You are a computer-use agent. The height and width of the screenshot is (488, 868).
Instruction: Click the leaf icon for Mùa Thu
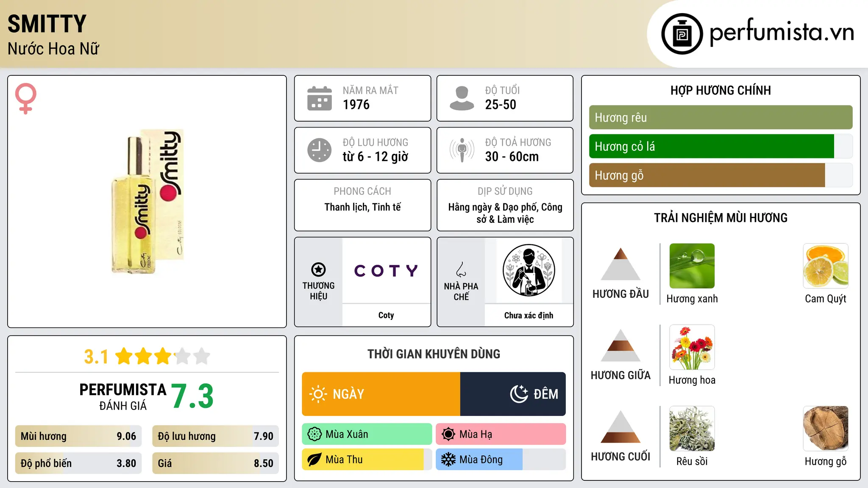click(314, 460)
